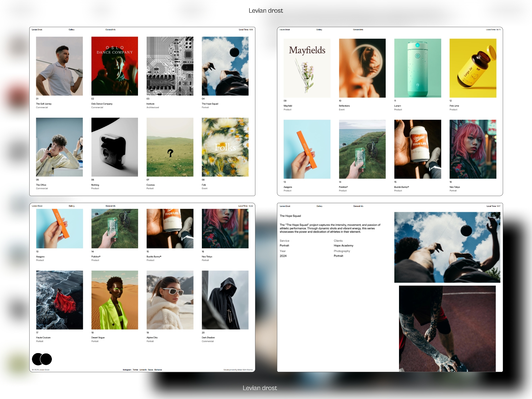Click the Pink Lime title under thumbnail 12
The height and width of the screenshot is (399, 532).
point(454,106)
